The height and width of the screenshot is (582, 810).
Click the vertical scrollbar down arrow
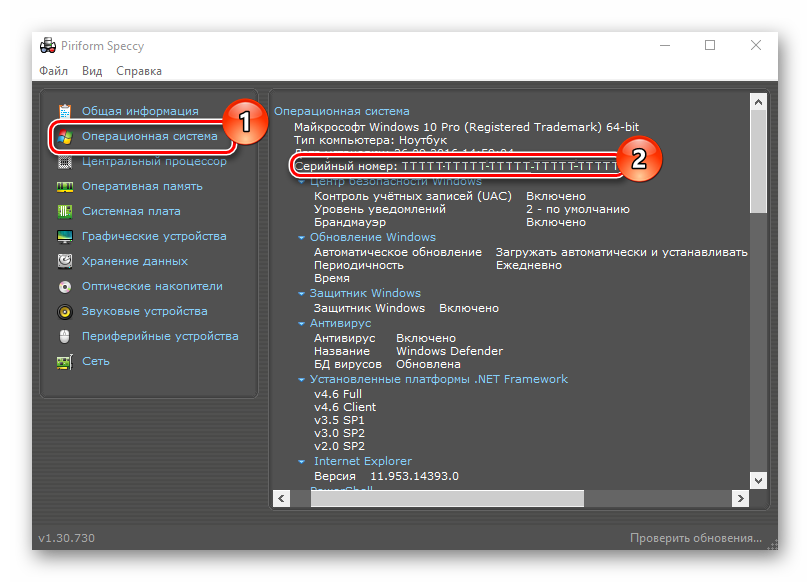coord(758,480)
